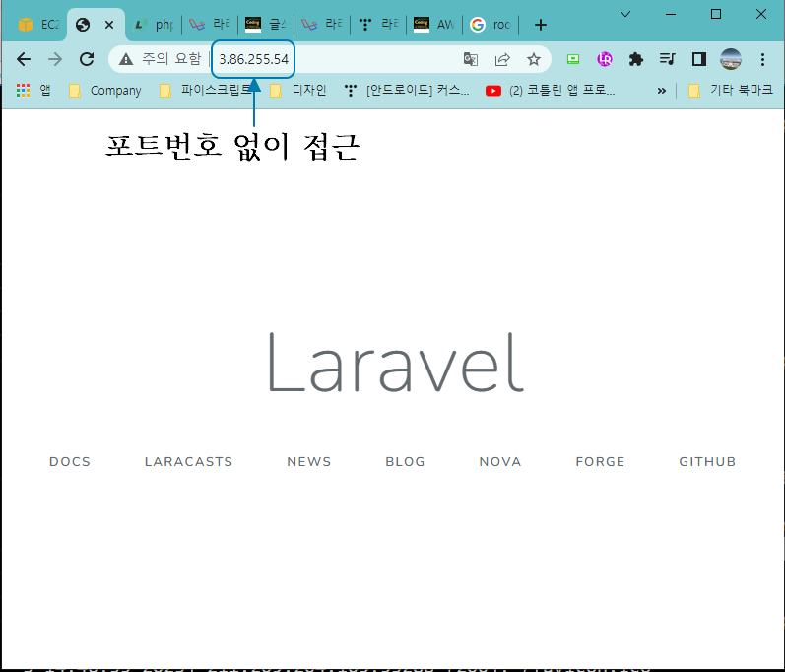Click the forward navigation arrow
This screenshot has height=672, width=785.
55,59
